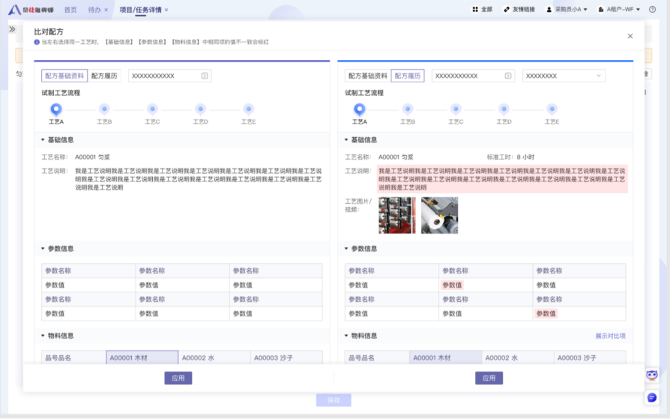The image size is (670, 420).
Task: Collapse left 基础信息 section
Action: [43, 140]
